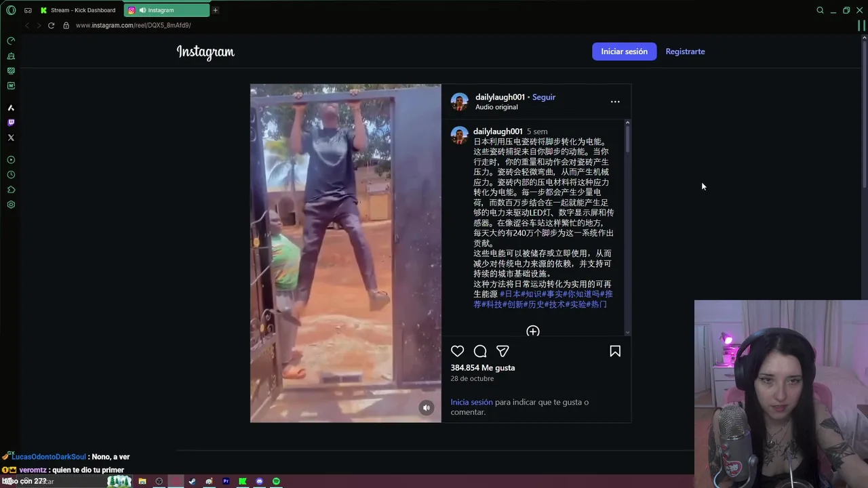The width and height of the screenshot is (868, 488).
Task: Click the dailylaugh001 avatar in the post header
Action: 460,102
